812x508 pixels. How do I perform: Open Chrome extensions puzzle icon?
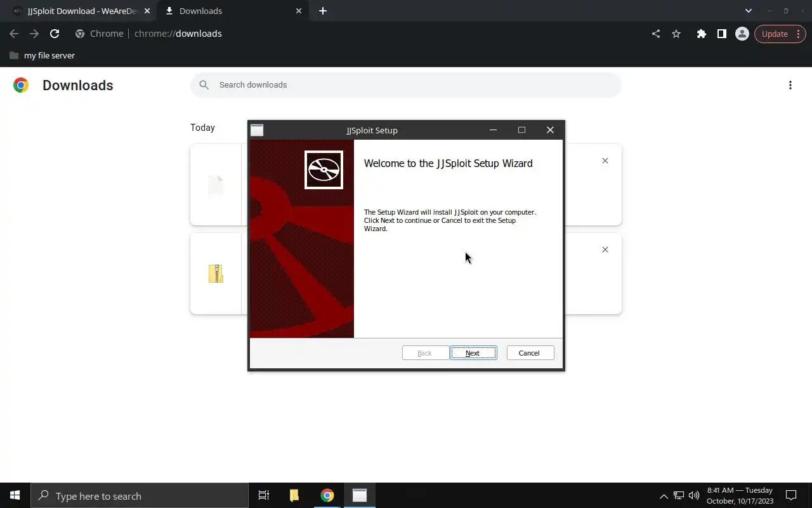coord(702,34)
